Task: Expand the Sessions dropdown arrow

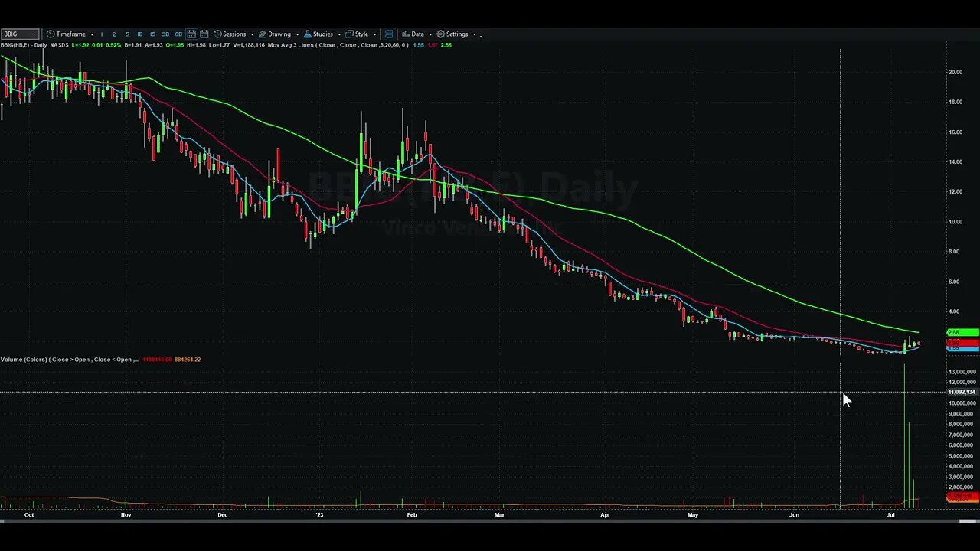Action: pyautogui.click(x=251, y=34)
